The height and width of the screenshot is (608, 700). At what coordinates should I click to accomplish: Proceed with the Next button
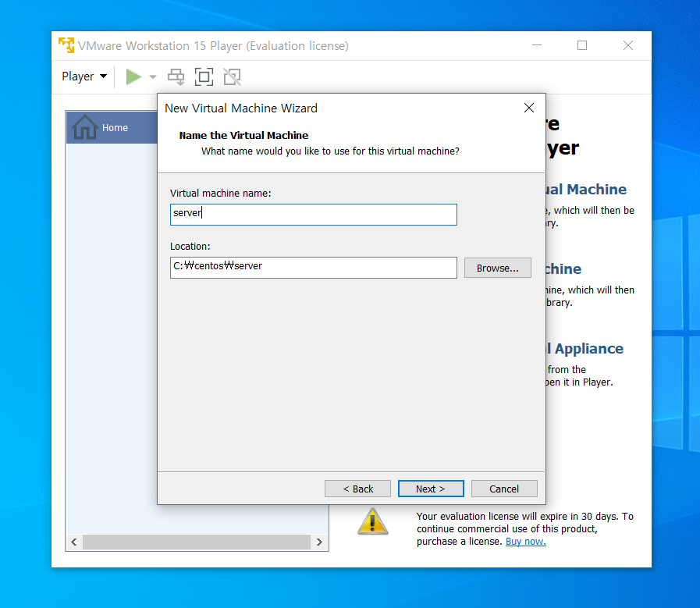431,489
